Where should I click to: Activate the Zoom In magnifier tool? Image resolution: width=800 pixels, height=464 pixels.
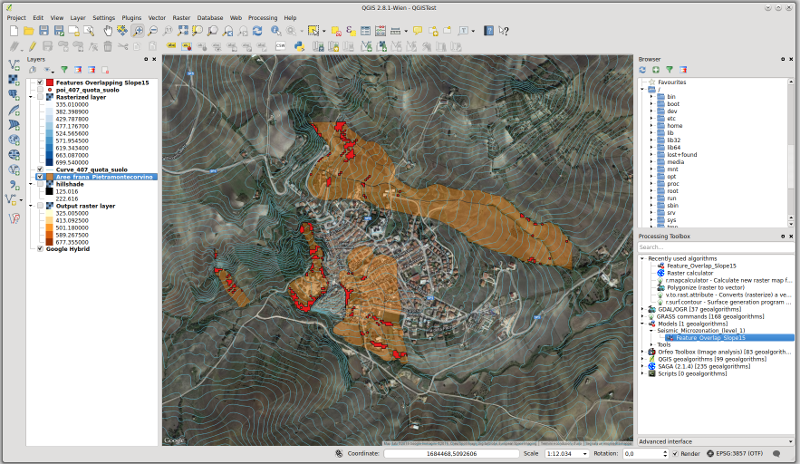click(x=138, y=31)
